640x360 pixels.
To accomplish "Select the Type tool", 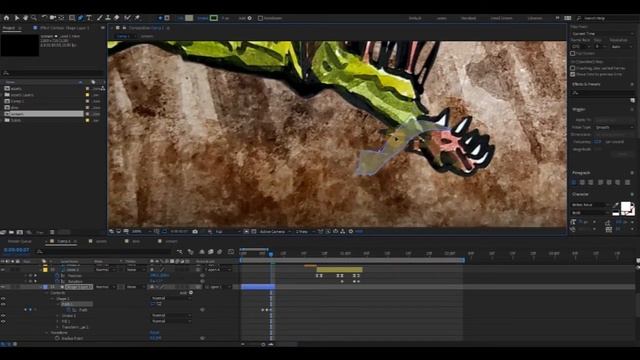I will point(89,18).
